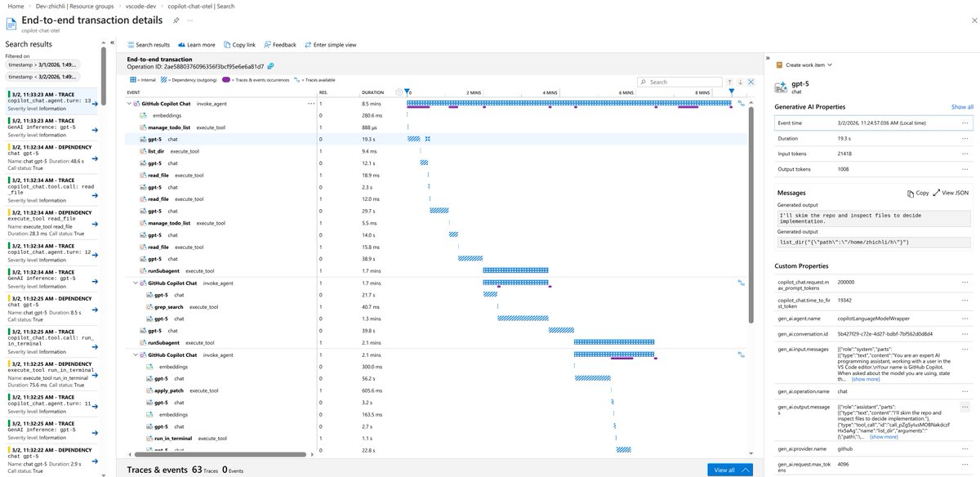Clear the timeline search with X
980x477 pixels.
pos(752,82)
